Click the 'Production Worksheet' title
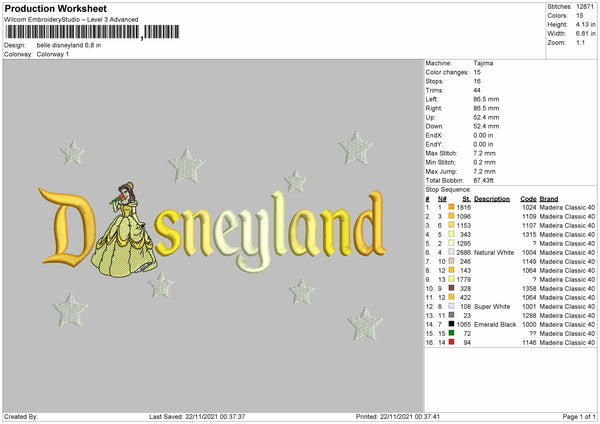The width and height of the screenshot is (600, 424). pyautogui.click(x=55, y=8)
